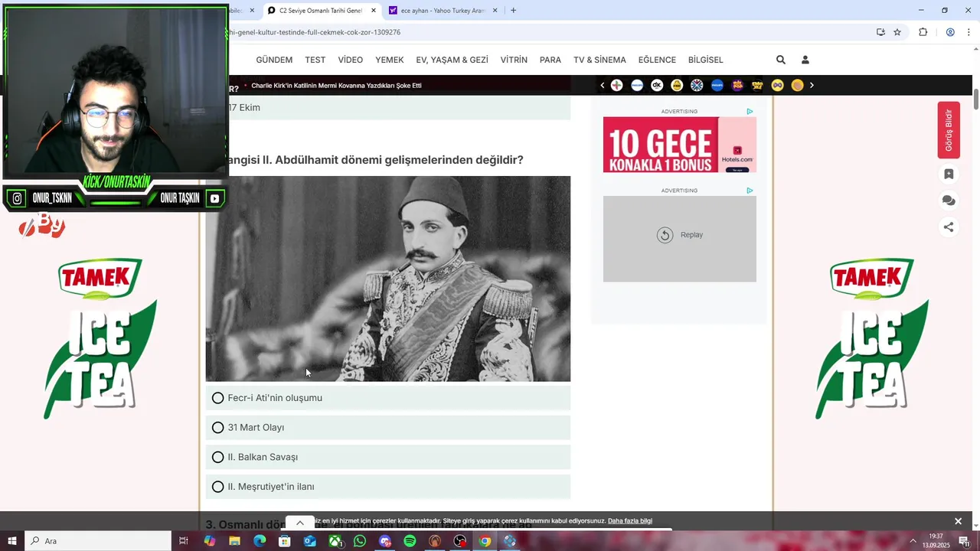Open Outlook from the taskbar
Screen dimensions: 980x551
309,541
